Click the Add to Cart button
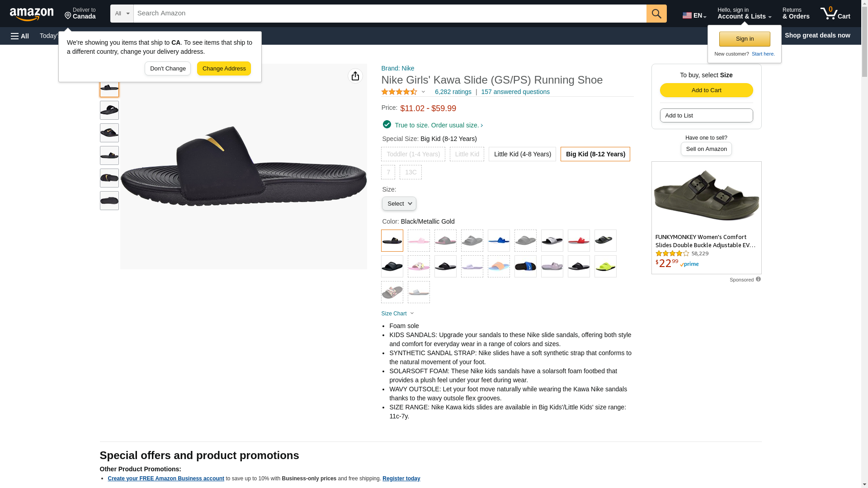Viewport: 868px width, 488px height. (x=706, y=90)
